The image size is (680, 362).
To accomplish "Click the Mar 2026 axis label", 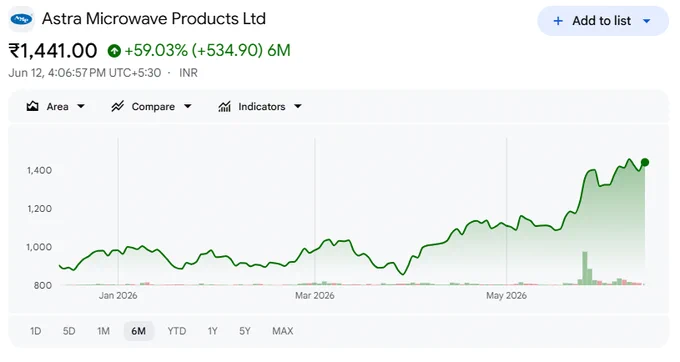I will click(315, 296).
